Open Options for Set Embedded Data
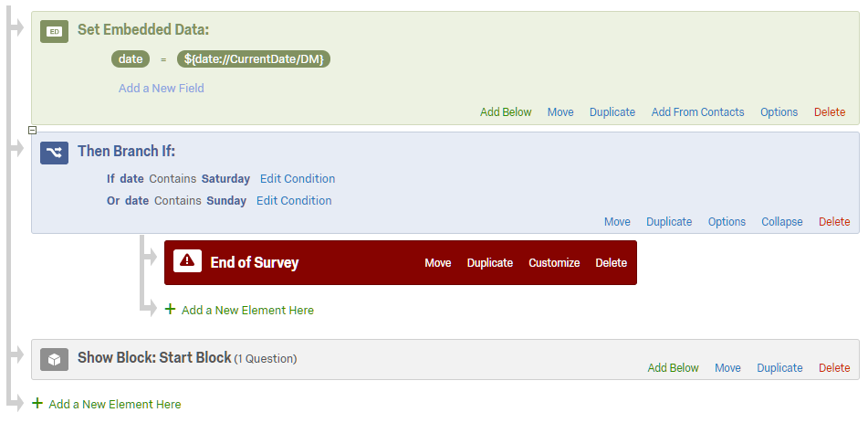868x423 pixels. 779,112
